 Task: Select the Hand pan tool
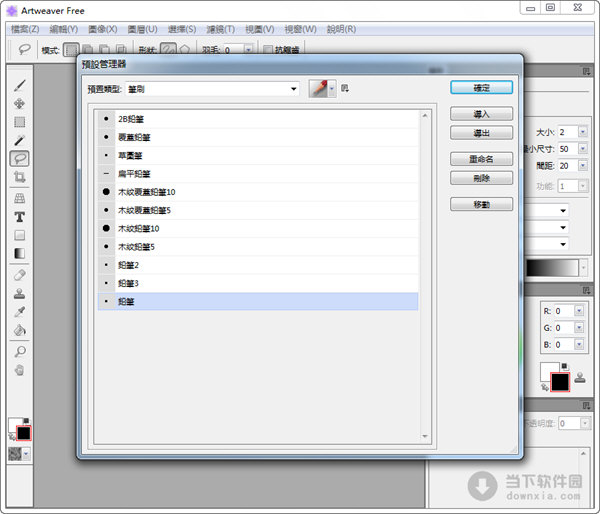[x=20, y=370]
